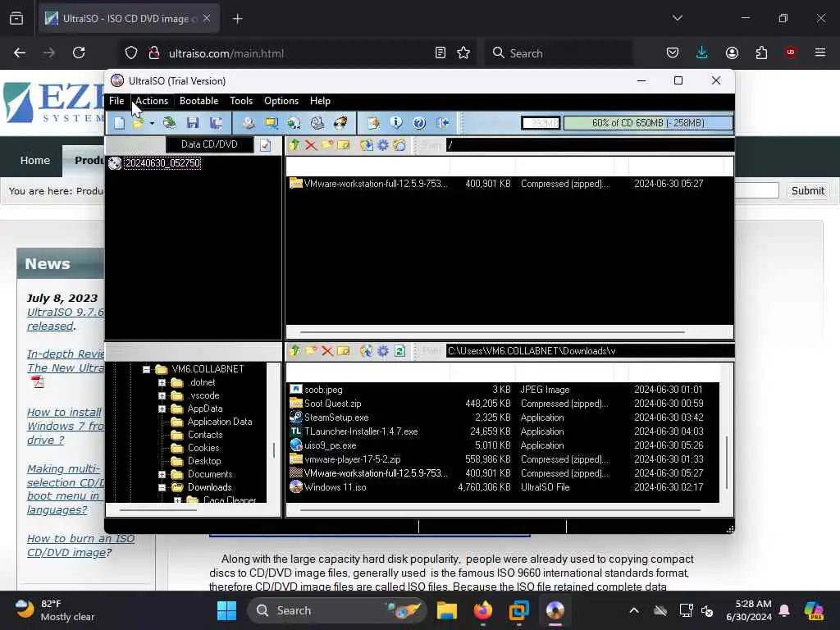Click the Mount to Virtual Drive icon

point(317,123)
